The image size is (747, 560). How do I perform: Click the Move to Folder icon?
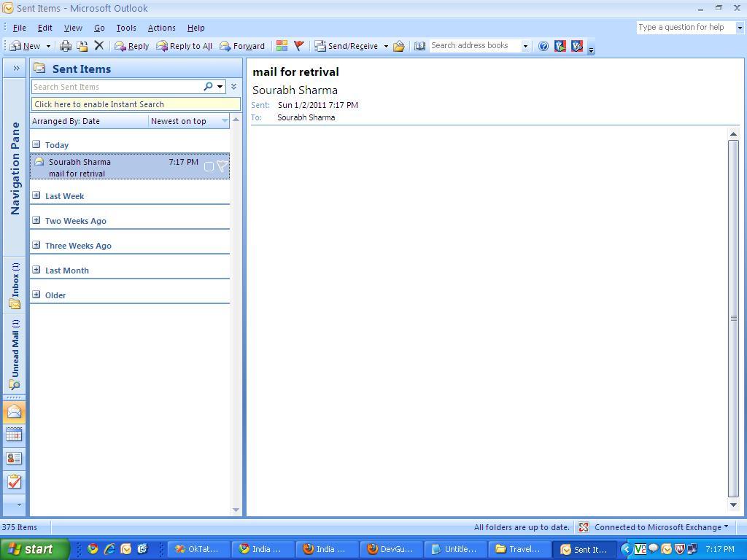pos(82,46)
